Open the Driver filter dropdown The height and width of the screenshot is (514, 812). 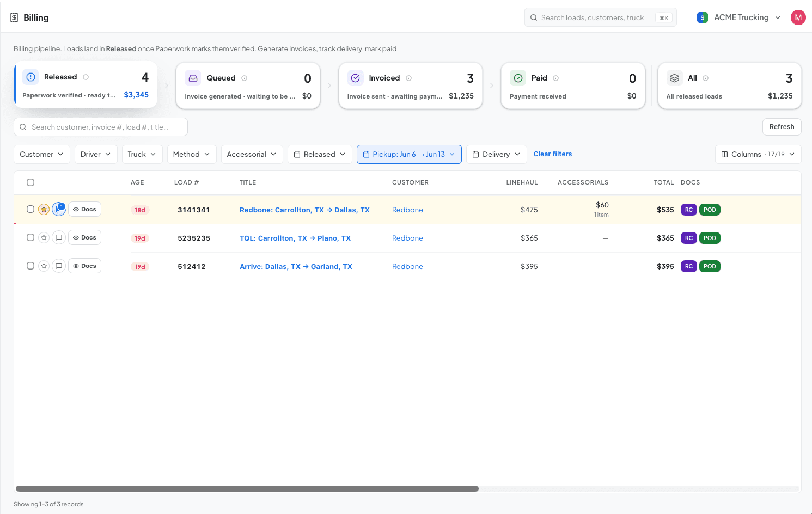pyautogui.click(x=96, y=154)
